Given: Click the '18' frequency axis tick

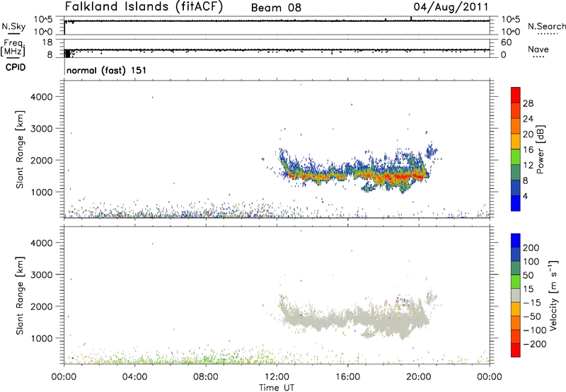Looking at the screenshot, I should click(47, 42).
